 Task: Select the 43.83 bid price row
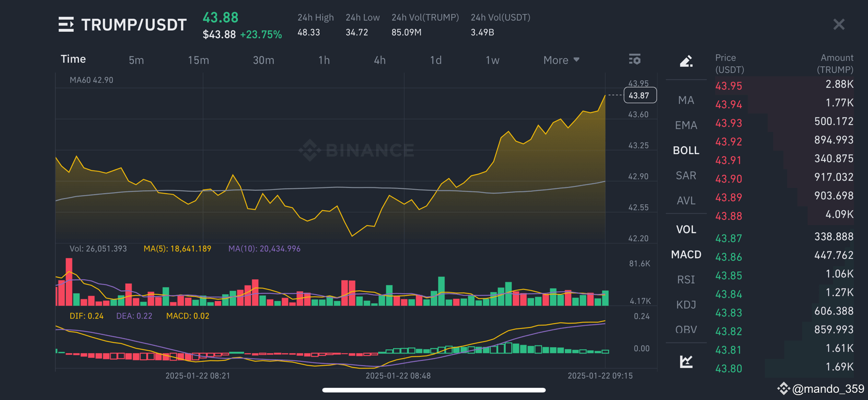tap(784, 312)
